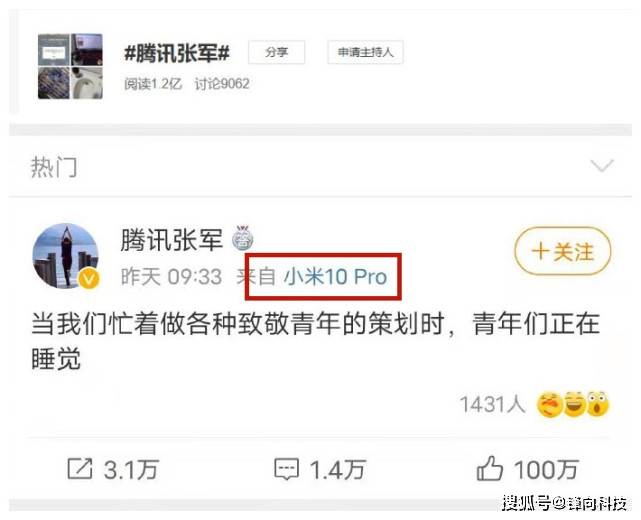Open the user's profile avatar
The image size is (641, 520).
pos(65,256)
